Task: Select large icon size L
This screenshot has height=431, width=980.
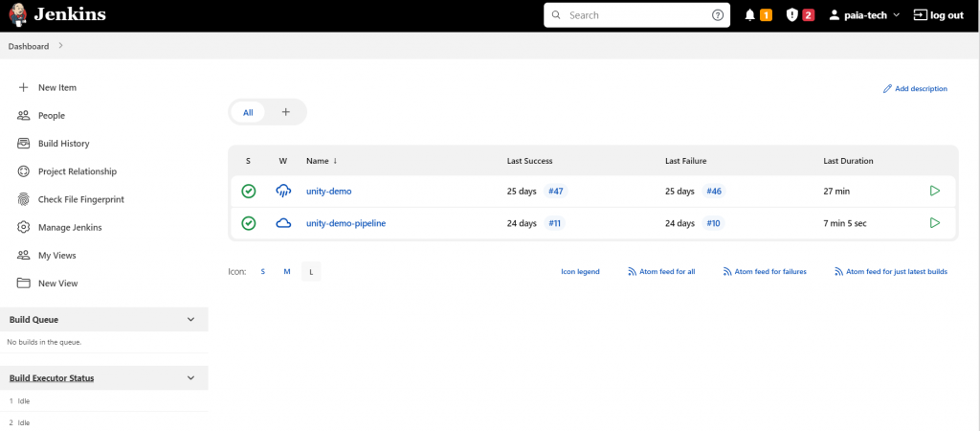Action: pos(311,272)
